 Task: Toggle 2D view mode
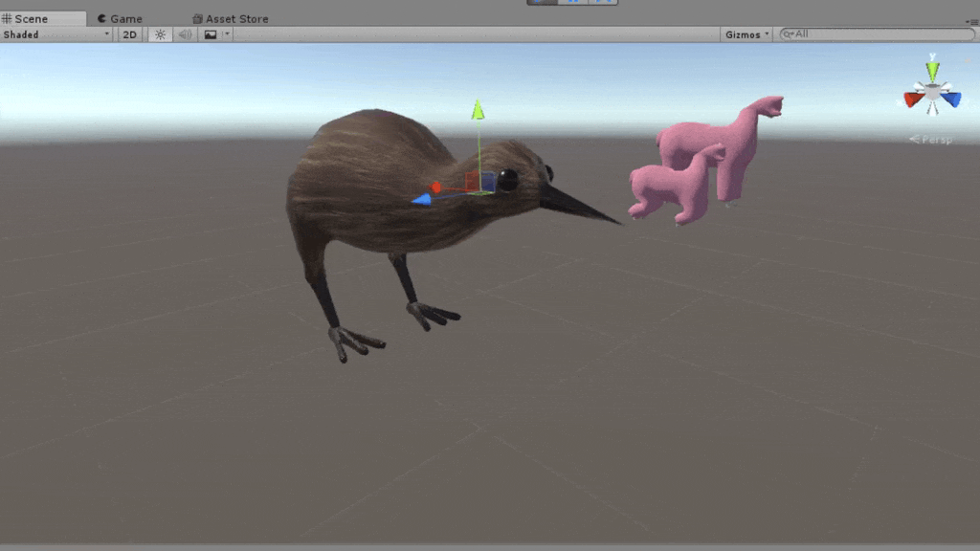pyautogui.click(x=130, y=34)
